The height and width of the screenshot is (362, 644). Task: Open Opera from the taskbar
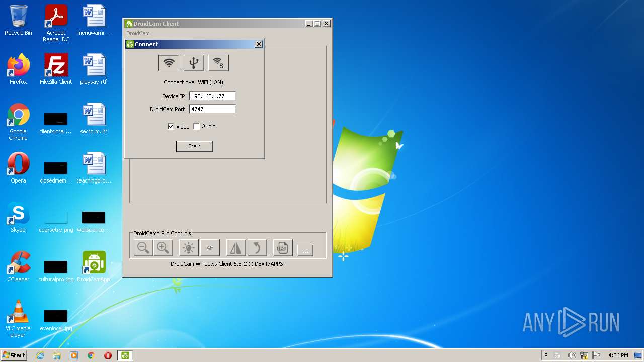tap(108, 355)
